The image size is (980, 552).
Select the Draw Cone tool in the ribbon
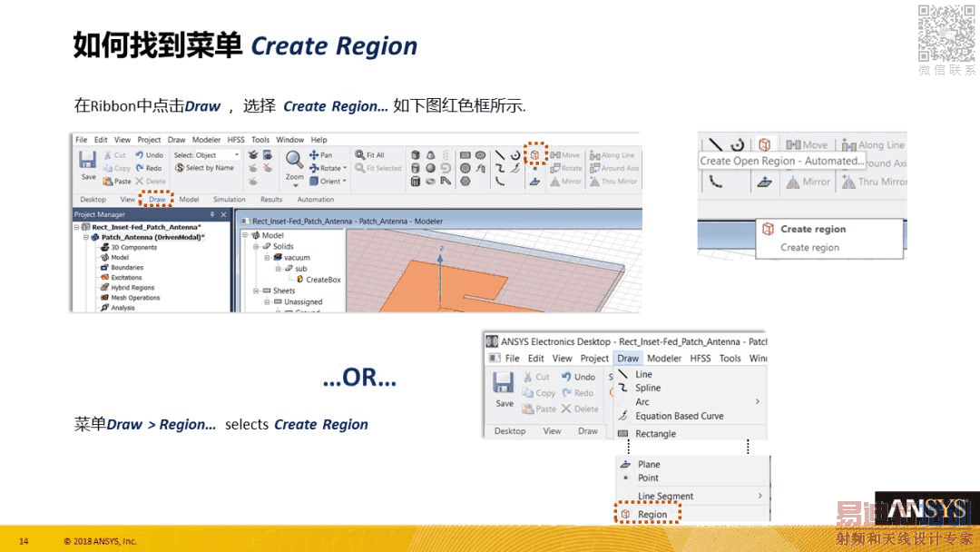[x=430, y=155]
